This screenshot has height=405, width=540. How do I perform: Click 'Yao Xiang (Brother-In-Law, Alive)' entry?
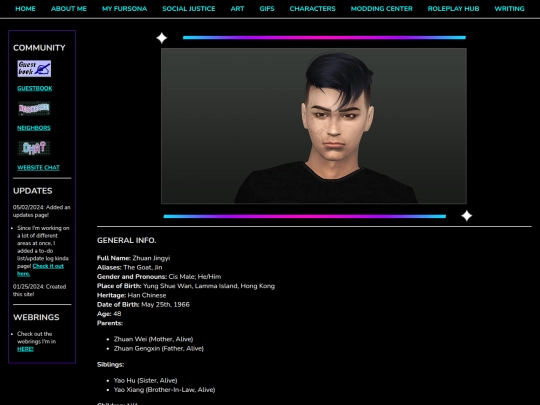click(x=164, y=390)
